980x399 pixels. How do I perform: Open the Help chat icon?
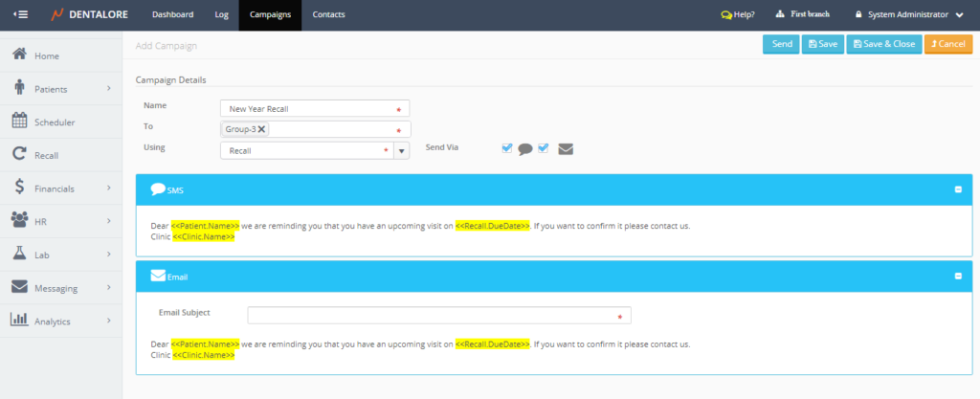pos(726,15)
